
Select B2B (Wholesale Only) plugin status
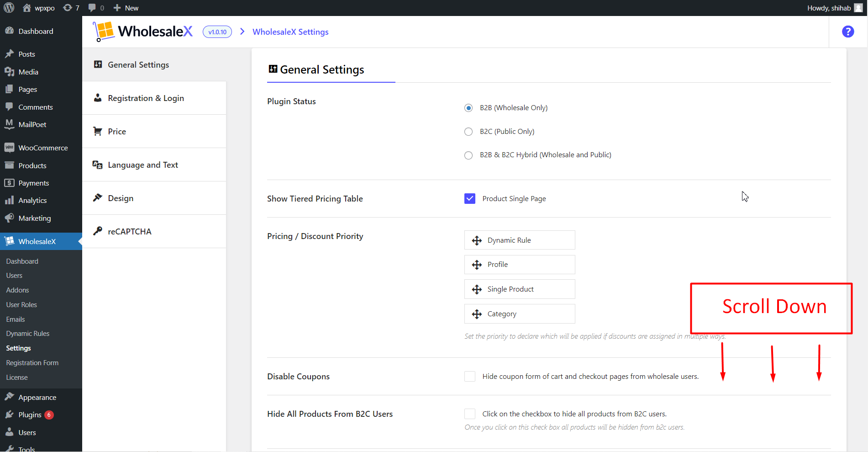point(468,108)
